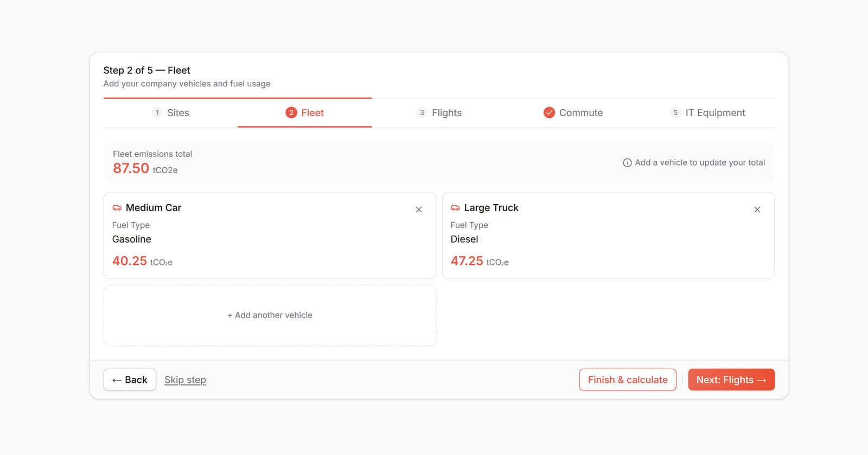Click the step 2 badge on Fleet
868x455 pixels.
point(291,112)
